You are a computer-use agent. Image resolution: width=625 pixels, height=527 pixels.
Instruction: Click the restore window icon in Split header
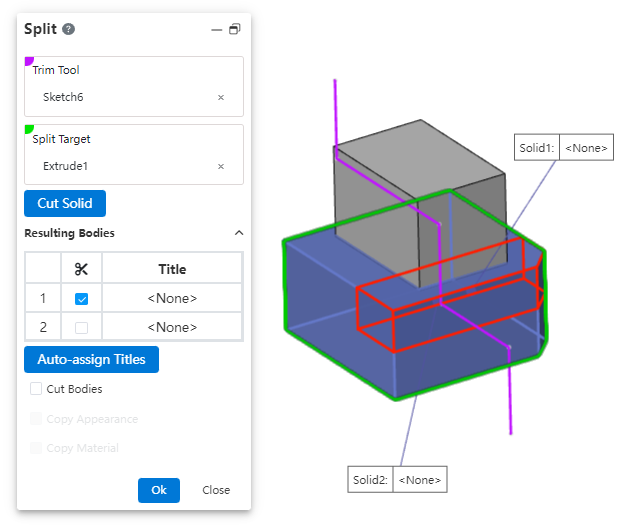click(235, 30)
